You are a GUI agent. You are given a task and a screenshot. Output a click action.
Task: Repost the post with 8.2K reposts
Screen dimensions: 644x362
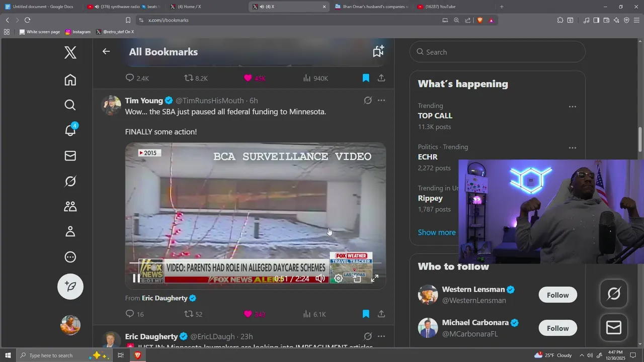click(196, 78)
